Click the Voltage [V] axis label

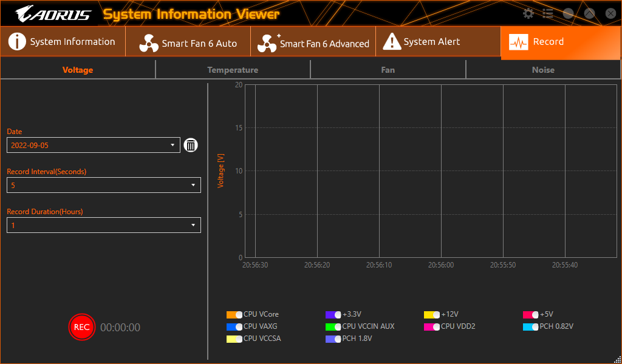[221, 171]
